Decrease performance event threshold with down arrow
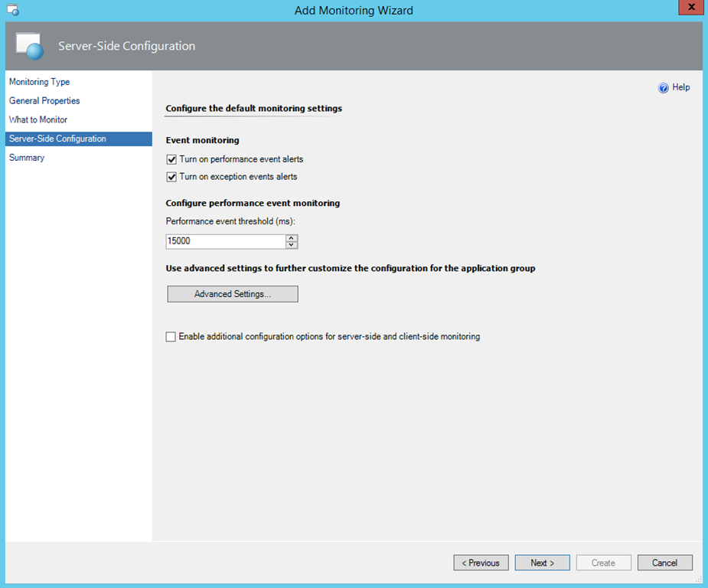 (292, 245)
